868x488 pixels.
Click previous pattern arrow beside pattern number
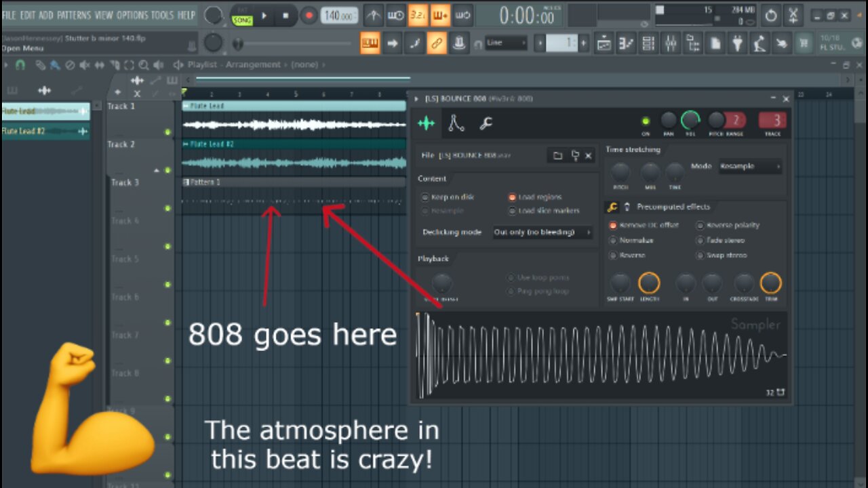coord(540,43)
